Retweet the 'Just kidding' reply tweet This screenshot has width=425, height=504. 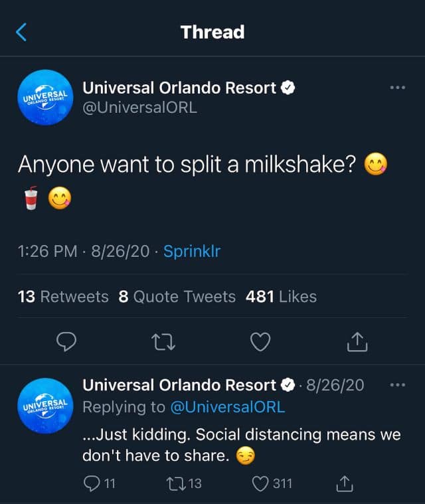pos(184,483)
